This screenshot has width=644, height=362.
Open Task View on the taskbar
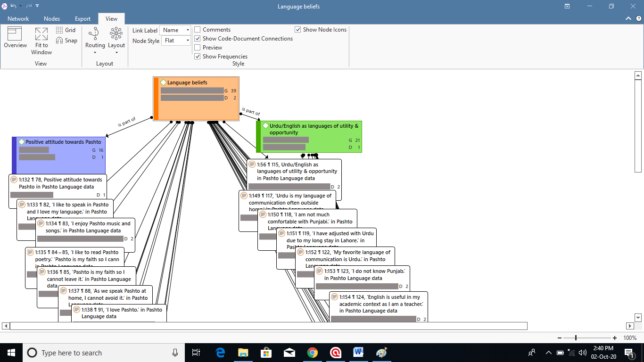[197, 353]
